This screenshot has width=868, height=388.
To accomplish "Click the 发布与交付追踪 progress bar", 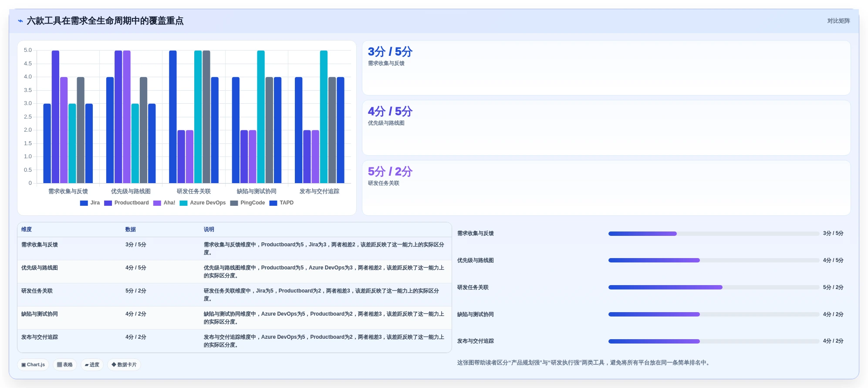I will (714, 341).
